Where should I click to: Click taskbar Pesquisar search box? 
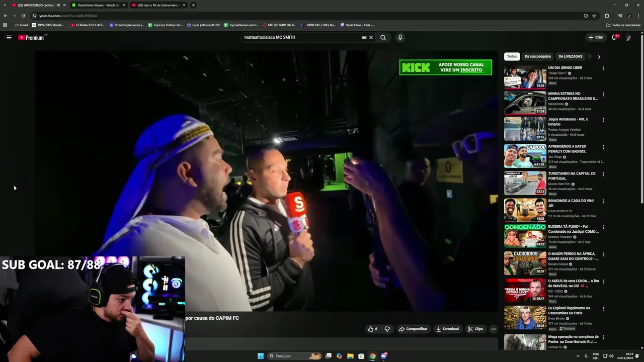coord(295,356)
